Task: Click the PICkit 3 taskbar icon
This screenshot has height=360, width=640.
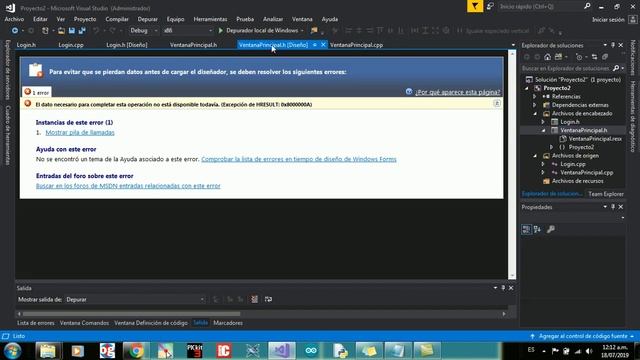Action: [194, 351]
